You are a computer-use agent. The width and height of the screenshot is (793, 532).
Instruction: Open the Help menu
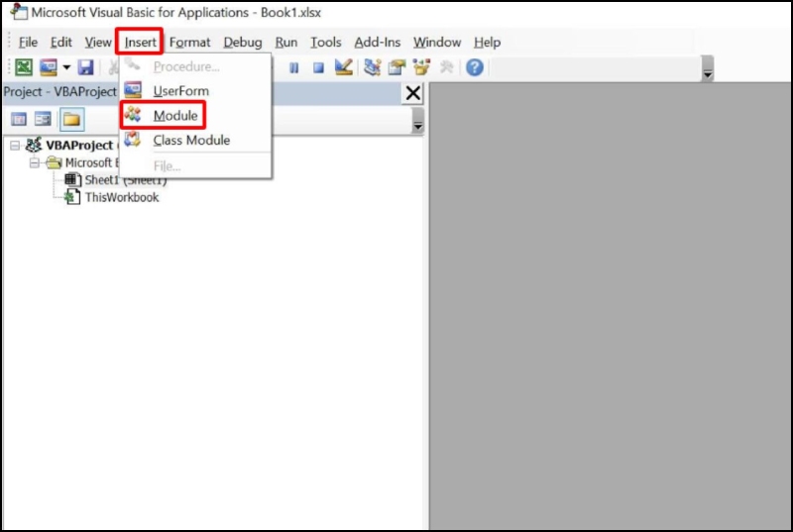[487, 43]
